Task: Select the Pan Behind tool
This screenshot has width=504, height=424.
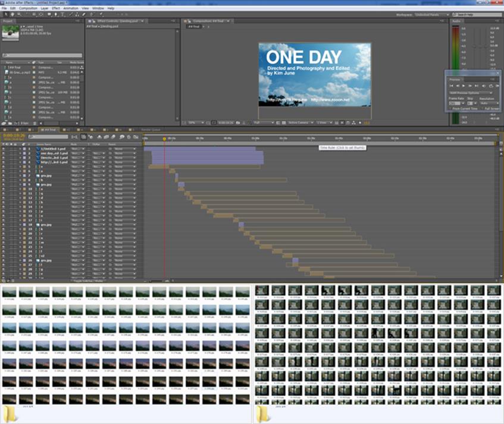Action: tap(41, 14)
